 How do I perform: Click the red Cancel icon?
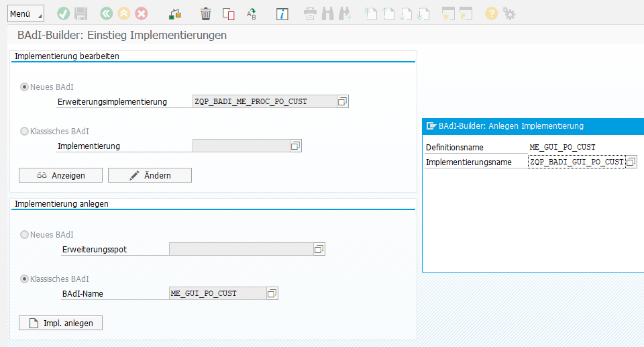click(142, 14)
